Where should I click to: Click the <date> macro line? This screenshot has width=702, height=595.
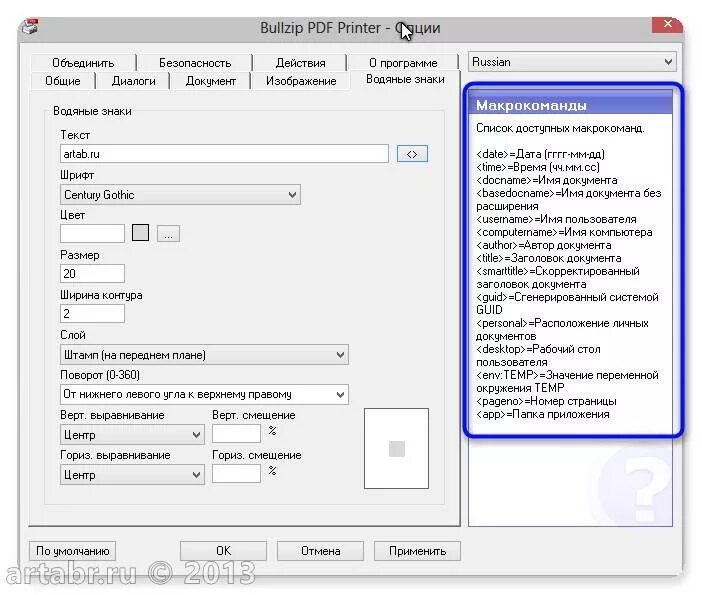coord(540,154)
